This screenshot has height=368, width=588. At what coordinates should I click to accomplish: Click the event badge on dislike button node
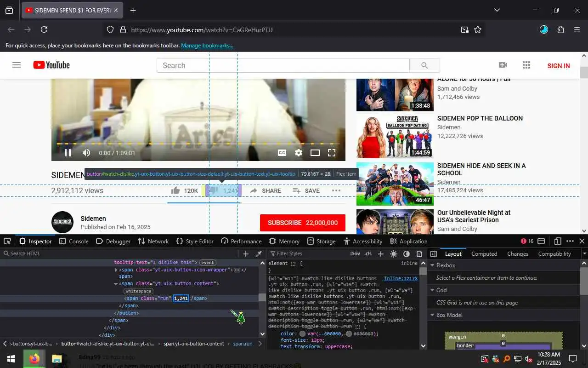tap(208, 263)
